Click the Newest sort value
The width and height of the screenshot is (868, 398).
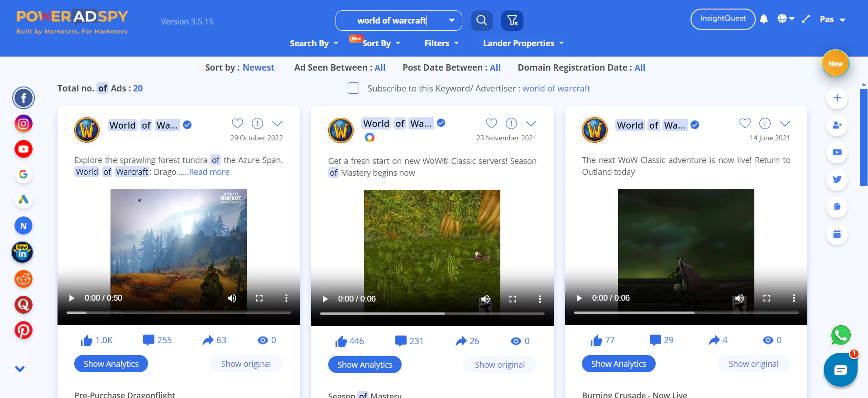pyautogui.click(x=259, y=67)
